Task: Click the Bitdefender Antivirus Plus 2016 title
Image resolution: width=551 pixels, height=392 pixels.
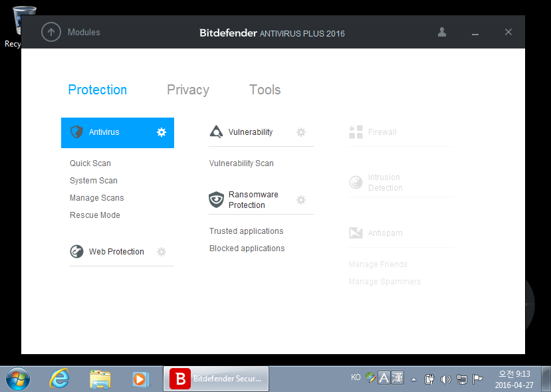Action: [x=272, y=33]
